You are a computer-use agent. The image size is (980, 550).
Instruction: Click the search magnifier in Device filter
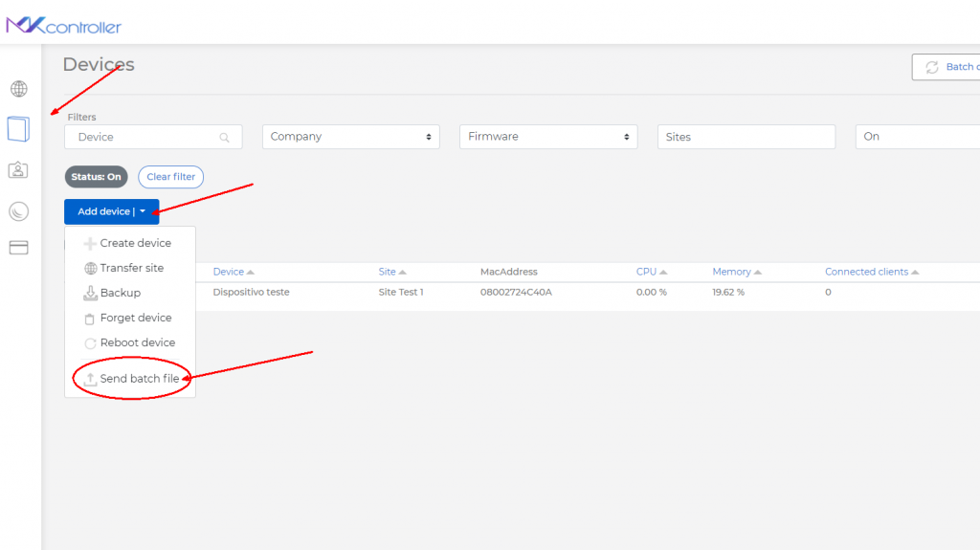[x=225, y=138]
